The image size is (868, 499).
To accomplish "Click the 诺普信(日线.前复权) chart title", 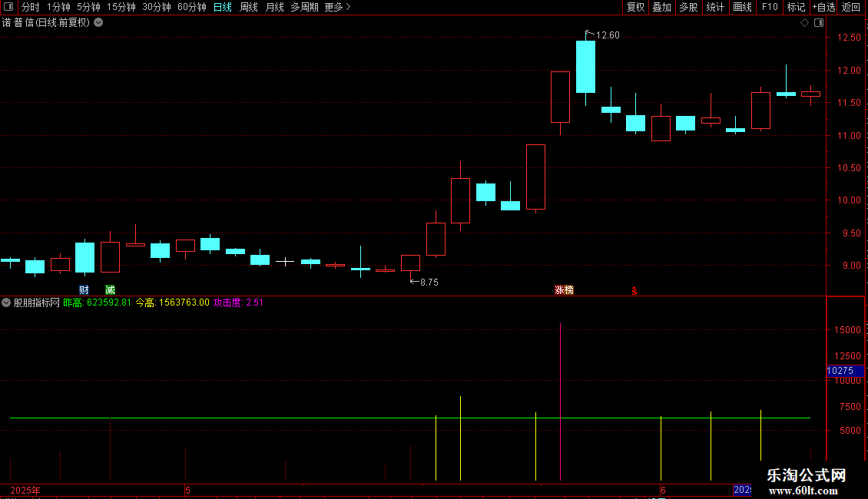I will pos(46,23).
